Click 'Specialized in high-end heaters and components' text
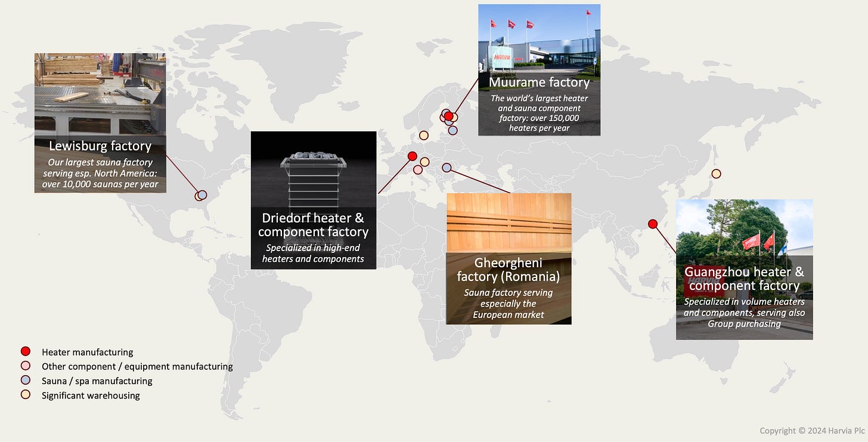 [314, 254]
